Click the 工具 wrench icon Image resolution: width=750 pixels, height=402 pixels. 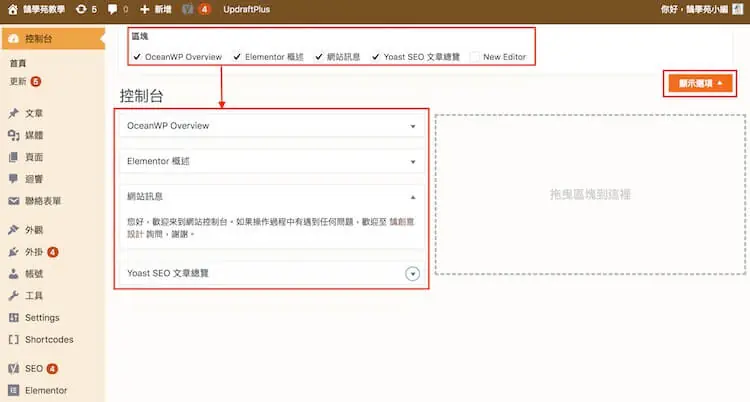[13, 296]
